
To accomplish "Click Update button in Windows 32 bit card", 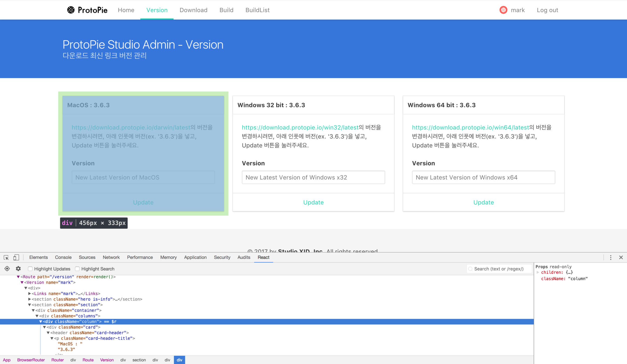I will [x=313, y=202].
